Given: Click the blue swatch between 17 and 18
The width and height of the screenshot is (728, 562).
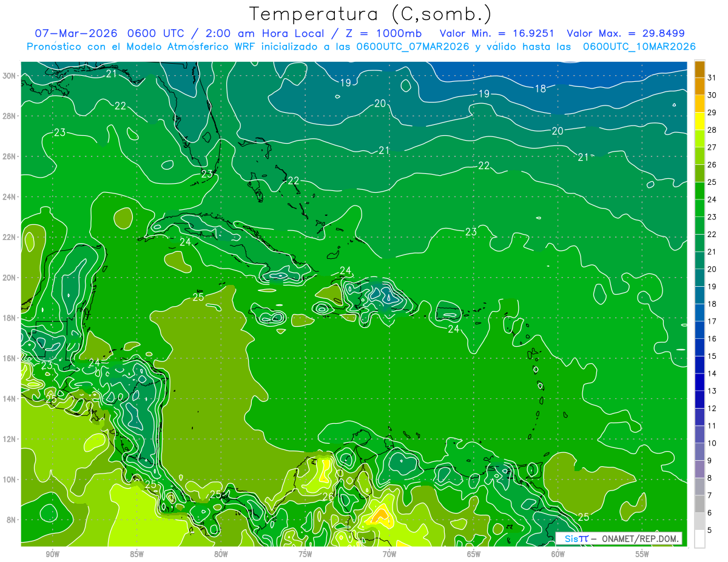Looking at the screenshot, I should pos(699,313).
